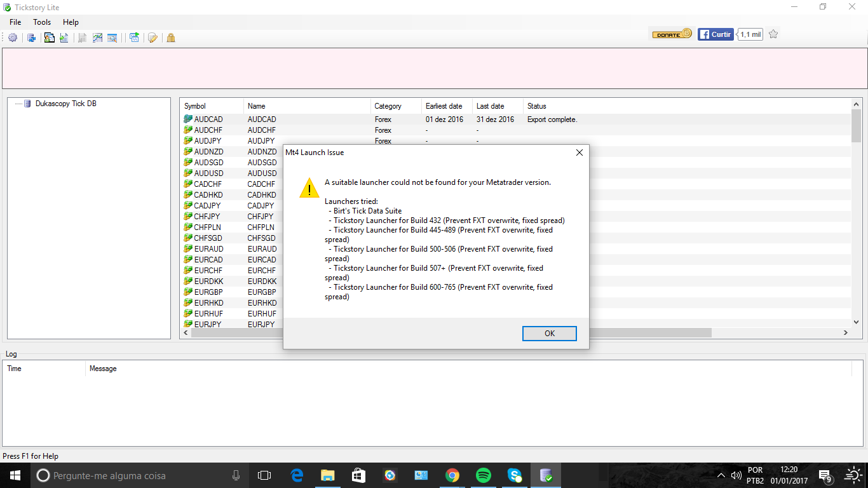Click the table magnifier toolbar icon
Viewport: 868px width, 488px height.
tap(112, 37)
